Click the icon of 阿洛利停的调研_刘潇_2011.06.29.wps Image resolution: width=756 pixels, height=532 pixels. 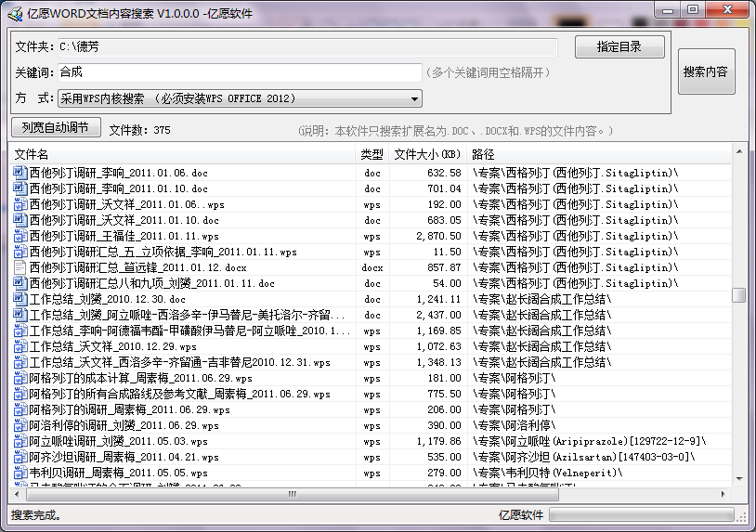click(20, 425)
